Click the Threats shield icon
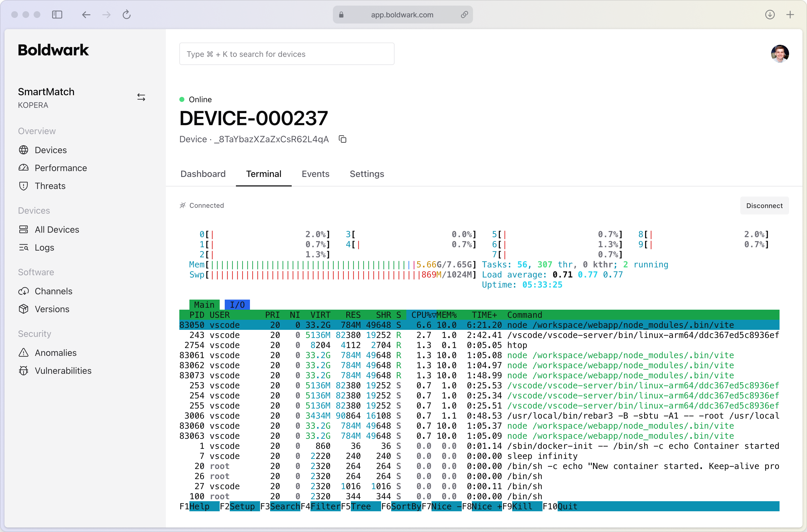The width and height of the screenshot is (807, 532). [24, 186]
